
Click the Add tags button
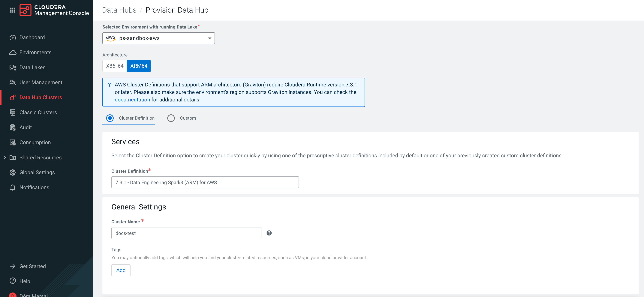(121, 270)
